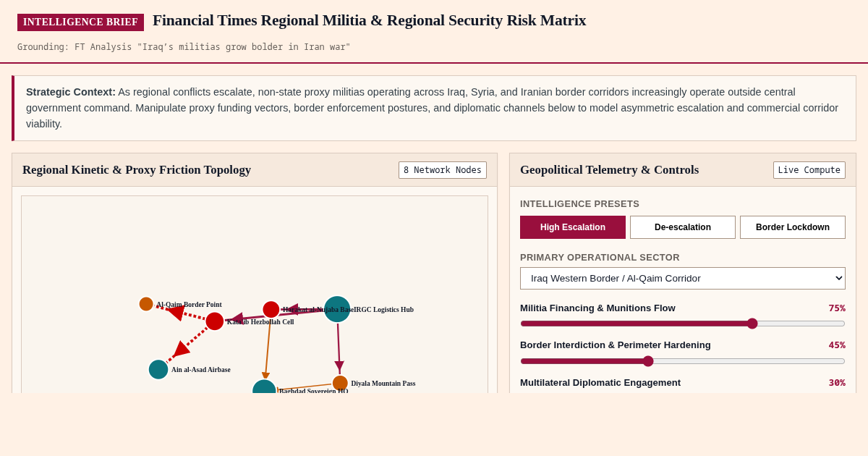Screen dimensions: 868x456
Task: Click the 30% diplomatic engagement value
Action: [837, 383]
